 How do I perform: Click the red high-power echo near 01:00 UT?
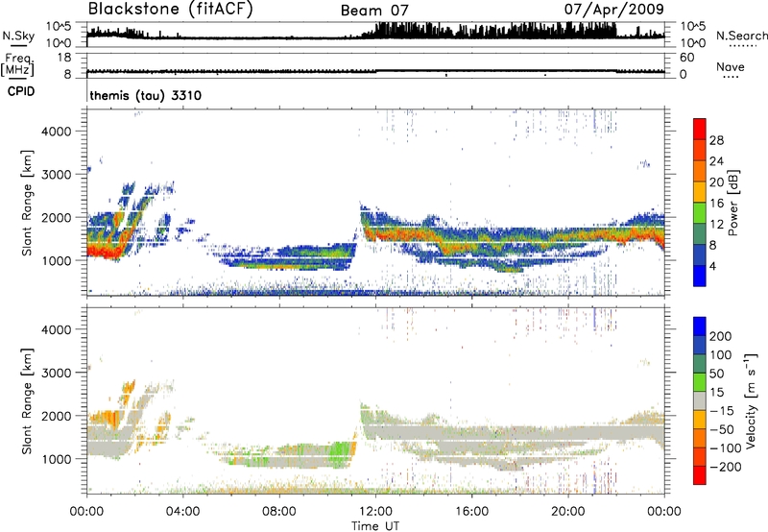point(106,252)
